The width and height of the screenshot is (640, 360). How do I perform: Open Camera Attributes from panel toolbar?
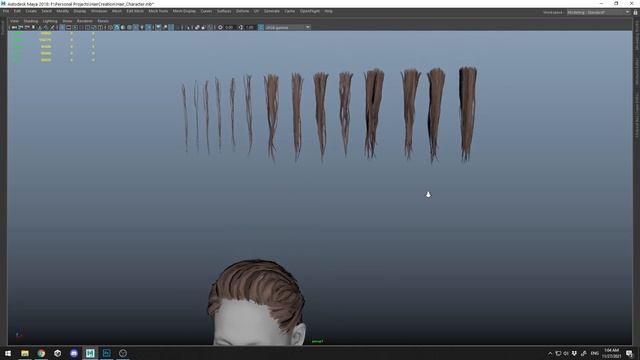click(27, 27)
